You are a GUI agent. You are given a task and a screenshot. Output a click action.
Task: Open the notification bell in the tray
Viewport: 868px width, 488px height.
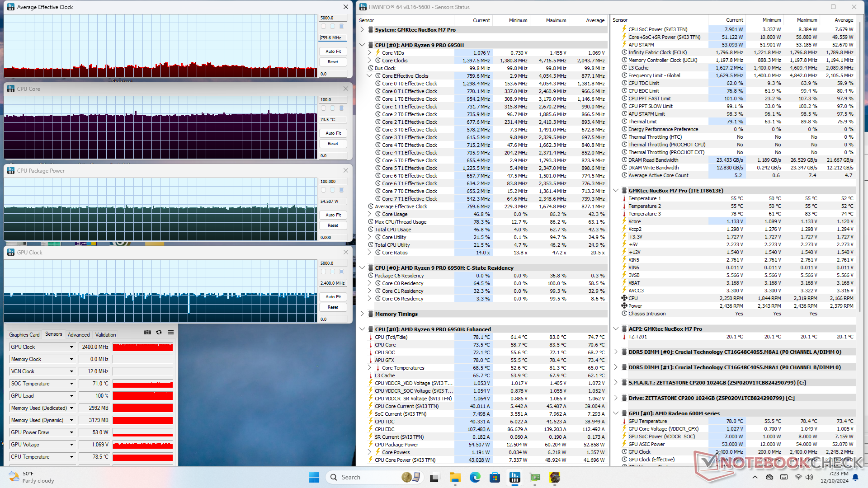(x=855, y=477)
